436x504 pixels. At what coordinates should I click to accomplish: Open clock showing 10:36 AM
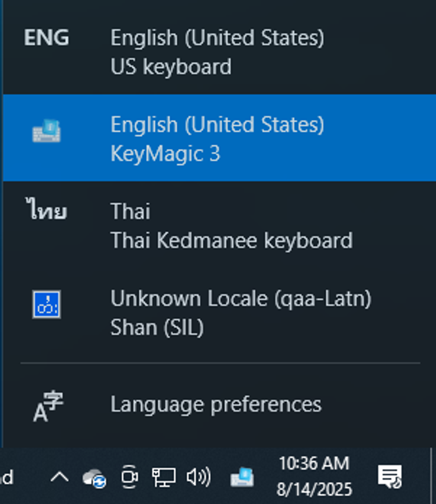[x=314, y=477]
